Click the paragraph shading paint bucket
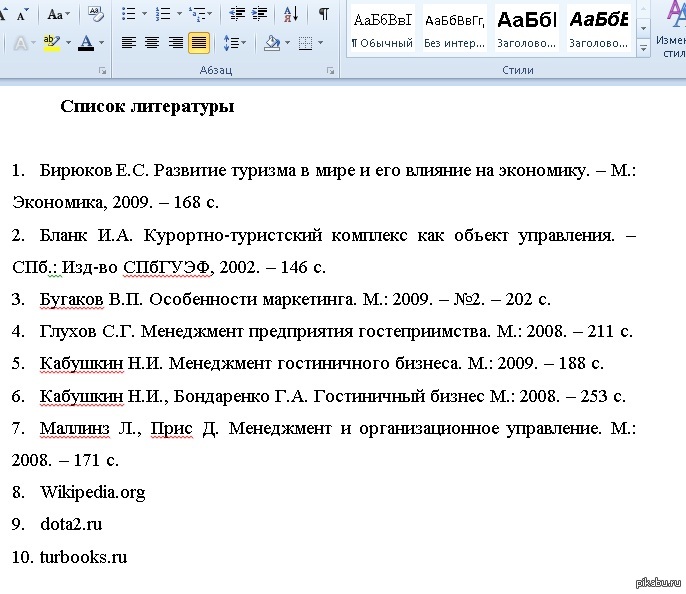This screenshot has width=686, height=594. click(x=272, y=43)
